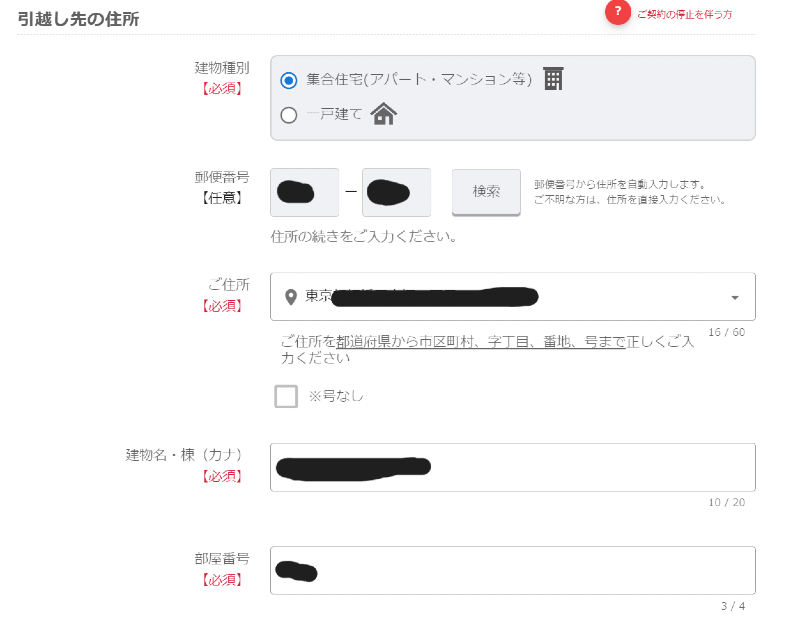Focus the first postal code field
The height and width of the screenshot is (622, 800).
tap(305, 192)
